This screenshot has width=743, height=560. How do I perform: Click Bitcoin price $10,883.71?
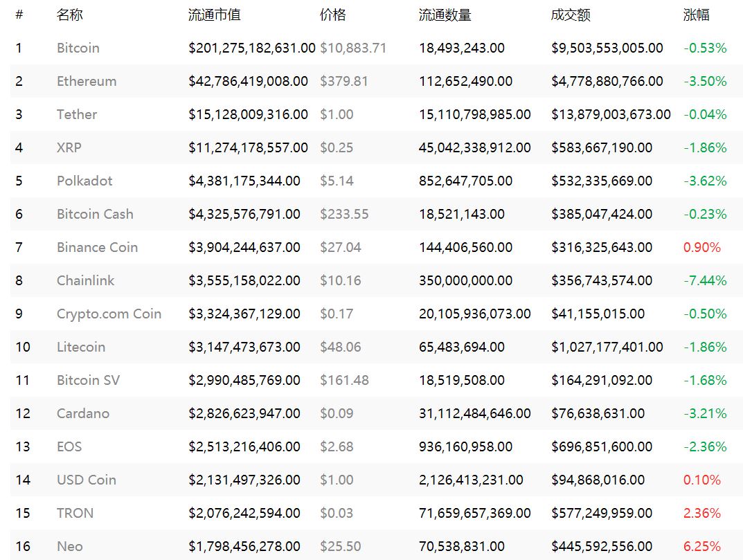coord(353,48)
